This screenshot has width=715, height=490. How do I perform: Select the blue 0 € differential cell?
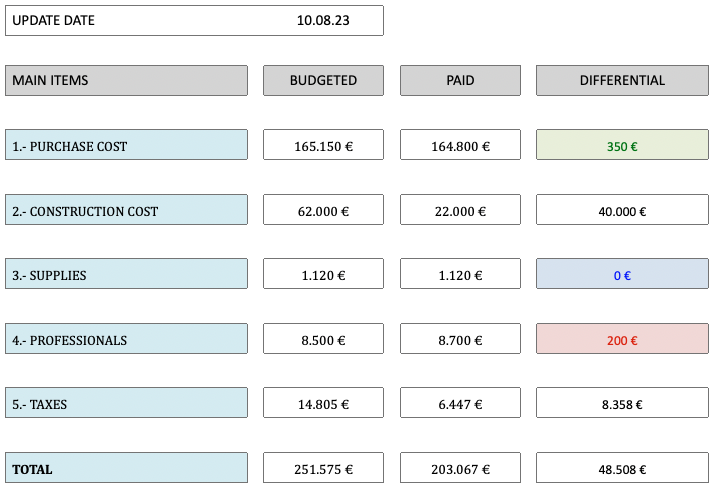click(x=622, y=275)
